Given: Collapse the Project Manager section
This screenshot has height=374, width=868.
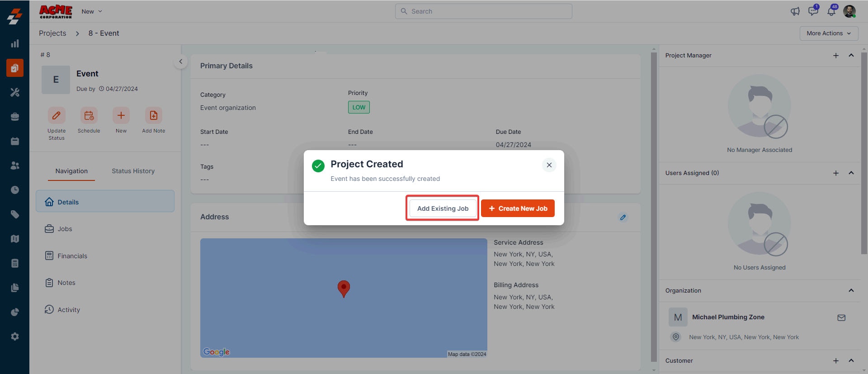Looking at the screenshot, I should coord(851,55).
